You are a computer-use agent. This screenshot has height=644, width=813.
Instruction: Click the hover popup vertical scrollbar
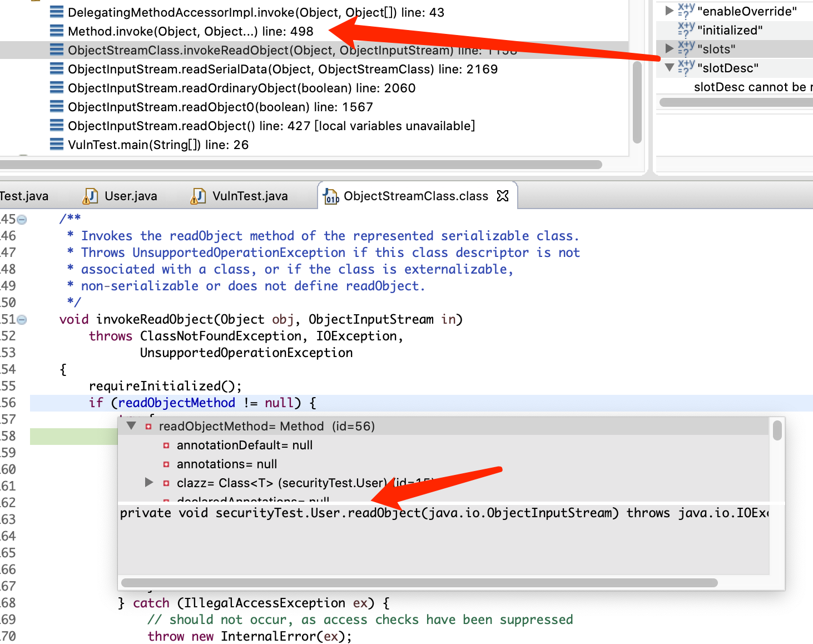pyautogui.click(x=777, y=430)
